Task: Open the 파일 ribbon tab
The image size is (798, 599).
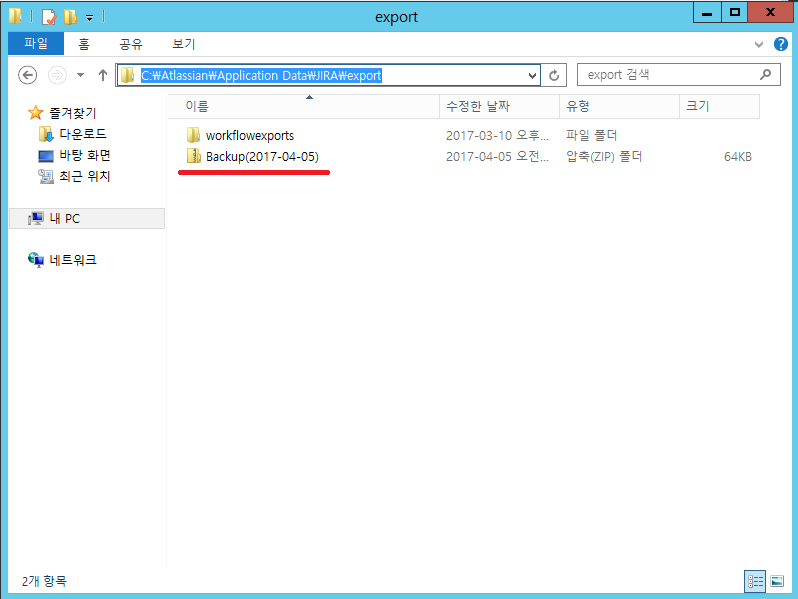Action: [36, 43]
